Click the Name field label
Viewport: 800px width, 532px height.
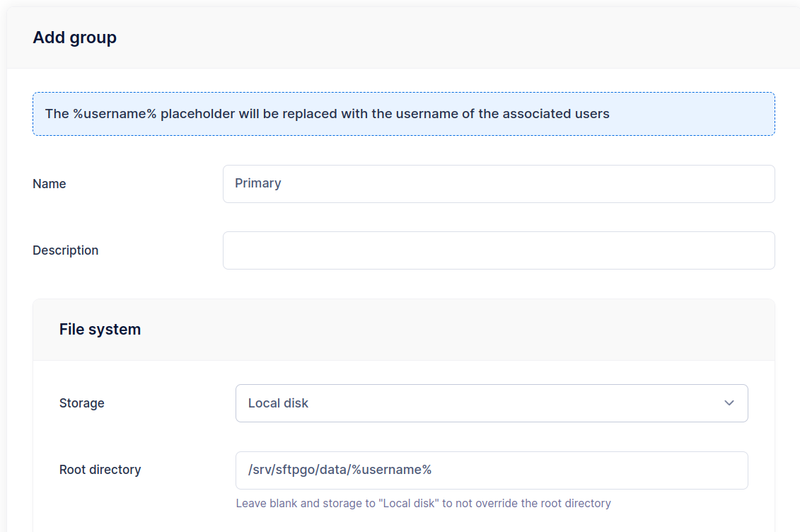click(50, 184)
